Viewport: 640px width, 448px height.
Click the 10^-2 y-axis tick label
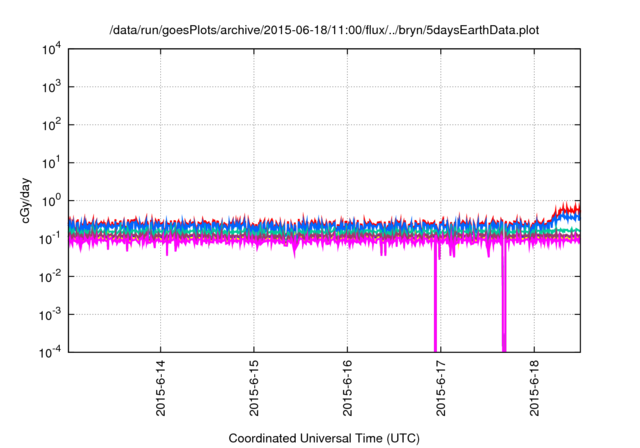50,276
